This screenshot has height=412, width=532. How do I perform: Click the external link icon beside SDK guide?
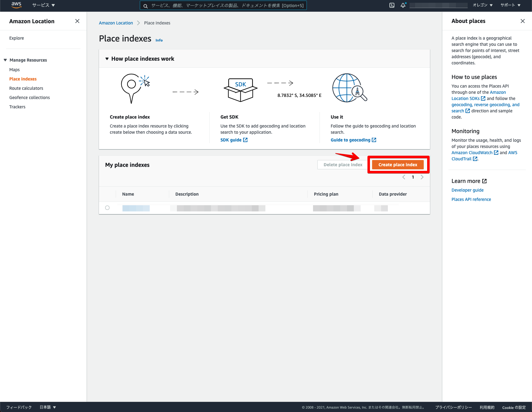tap(245, 140)
